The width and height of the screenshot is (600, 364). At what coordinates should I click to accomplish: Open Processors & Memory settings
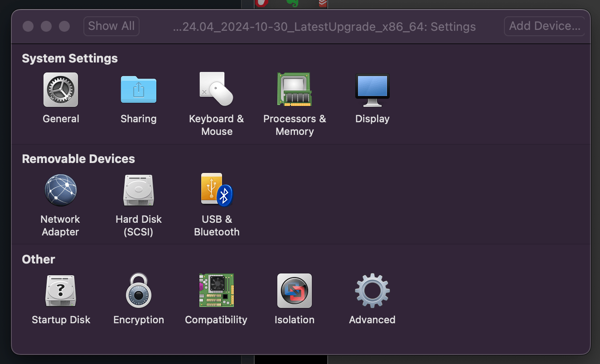point(294,89)
